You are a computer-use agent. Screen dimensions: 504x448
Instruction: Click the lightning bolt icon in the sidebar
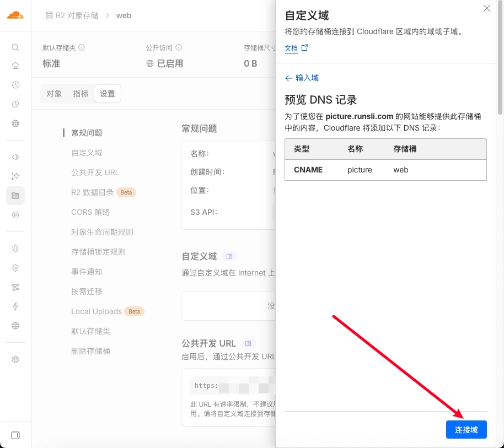tap(15, 306)
